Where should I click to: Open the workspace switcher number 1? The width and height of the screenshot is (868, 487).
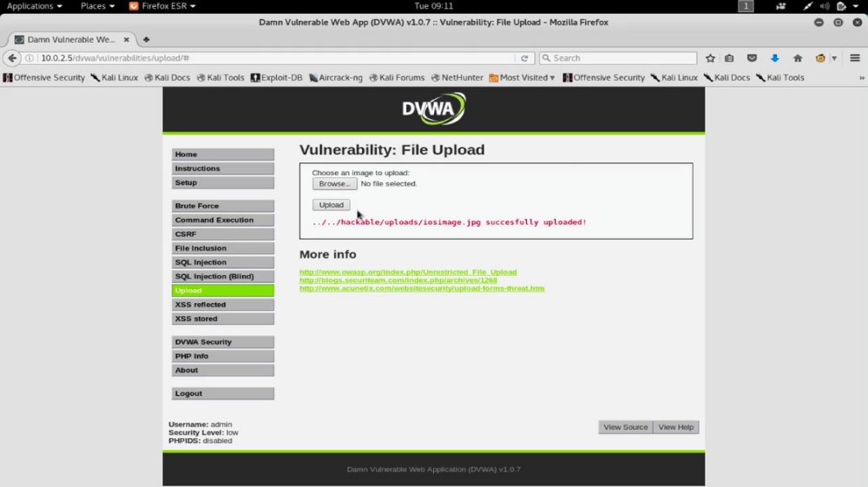(746, 6)
